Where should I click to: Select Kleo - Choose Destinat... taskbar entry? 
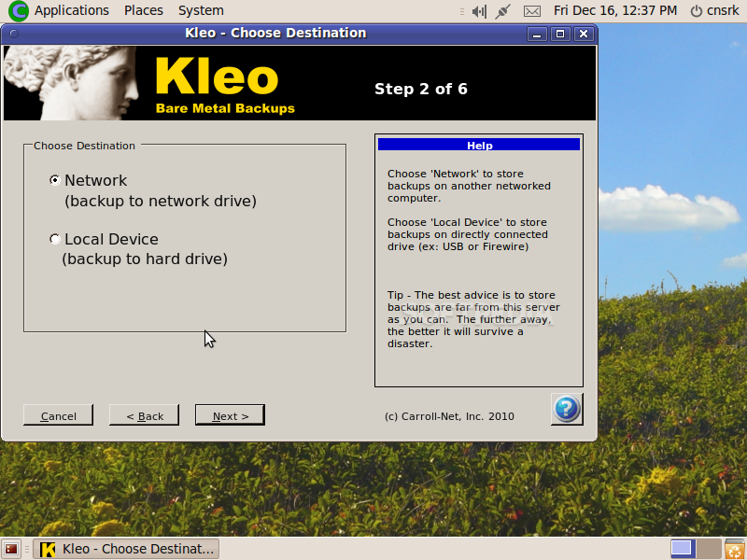pyautogui.click(x=126, y=549)
